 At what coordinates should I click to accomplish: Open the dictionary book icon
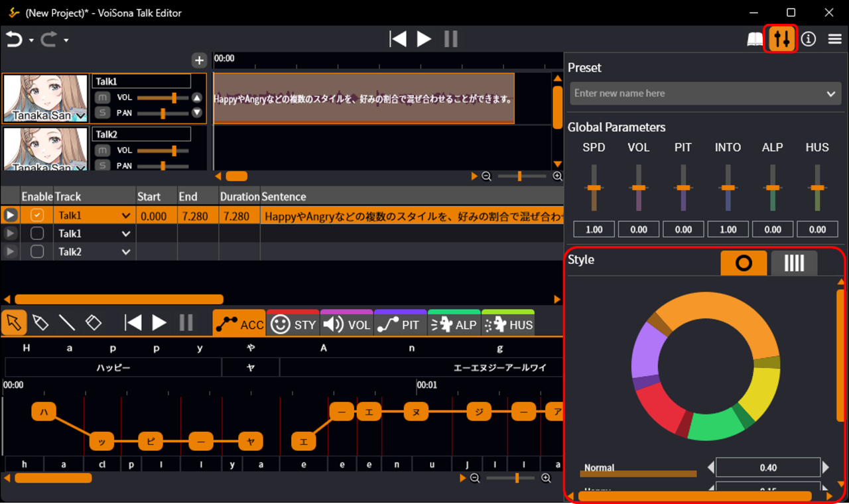pyautogui.click(x=755, y=39)
